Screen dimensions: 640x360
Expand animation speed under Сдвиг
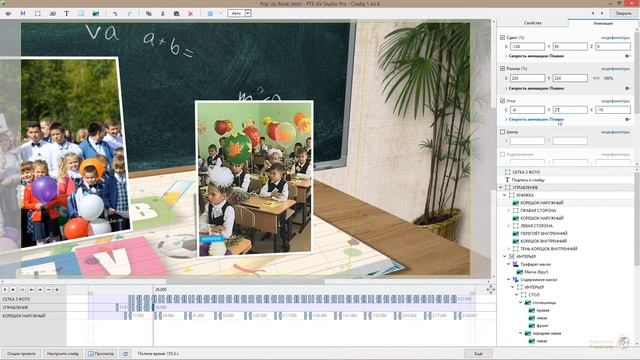pos(506,56)
